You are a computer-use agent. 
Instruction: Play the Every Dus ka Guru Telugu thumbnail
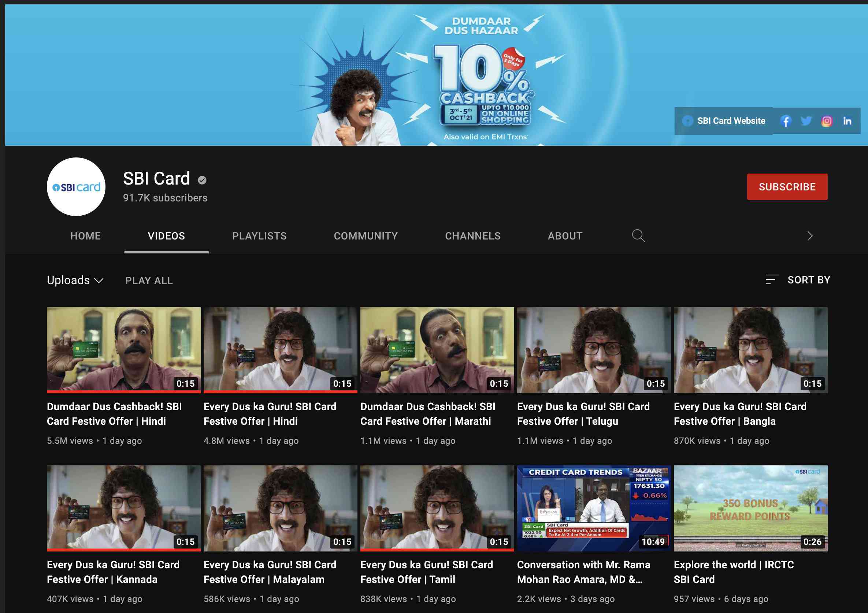point(594,350)
